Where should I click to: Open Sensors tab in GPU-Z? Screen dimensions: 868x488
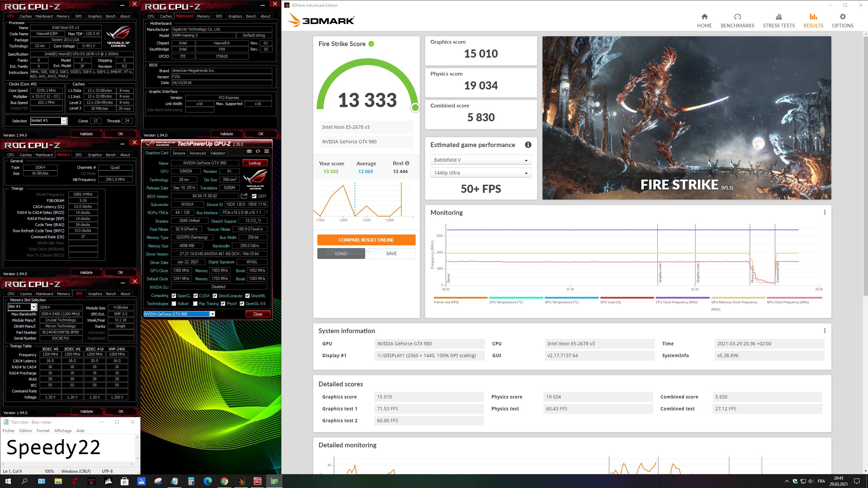coord(179,153)
